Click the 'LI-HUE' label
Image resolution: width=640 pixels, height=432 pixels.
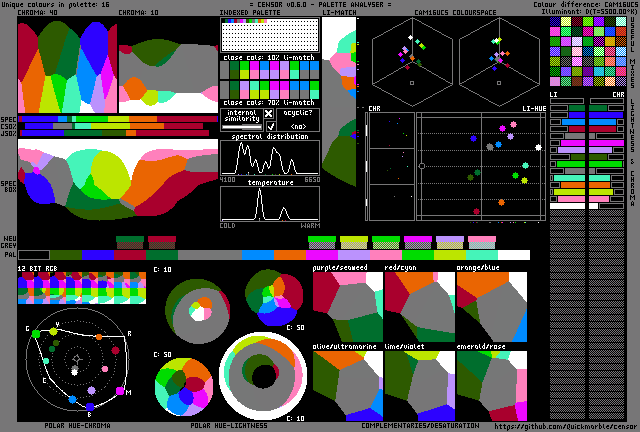click(x=534, y=109)
